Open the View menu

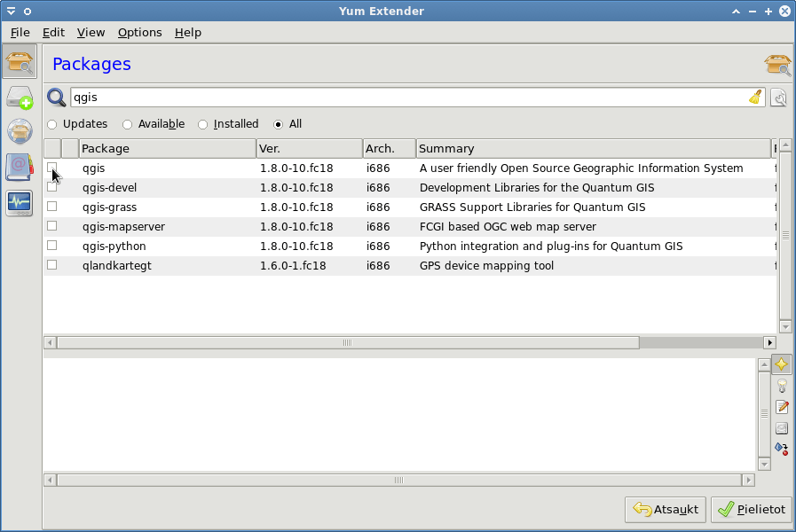coord(91,33)
